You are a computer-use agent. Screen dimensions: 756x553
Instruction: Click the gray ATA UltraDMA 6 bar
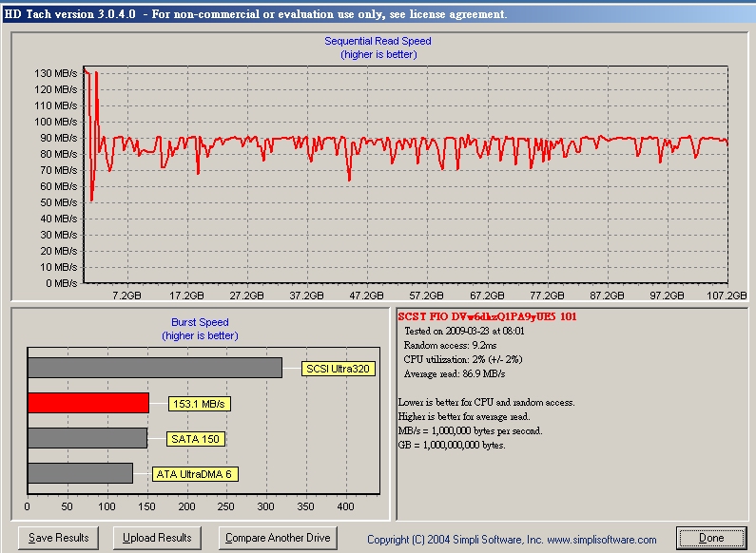click(x=80, y=473)
